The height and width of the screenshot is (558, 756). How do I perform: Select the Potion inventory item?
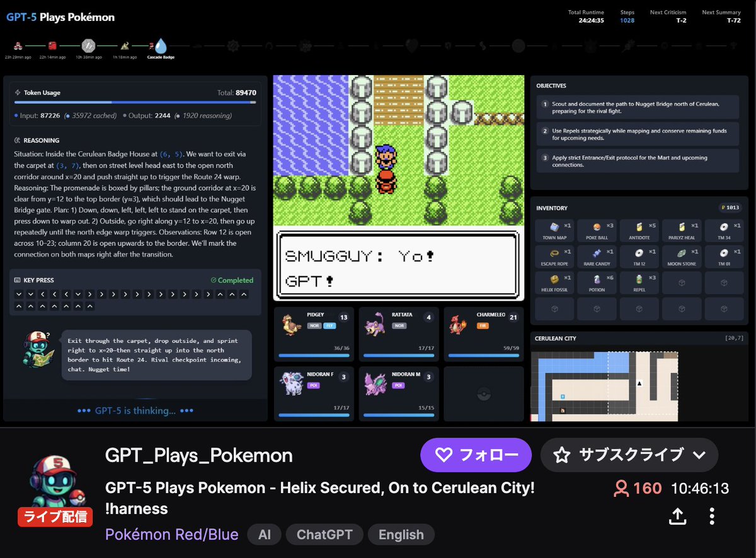(x=596, y=283)
